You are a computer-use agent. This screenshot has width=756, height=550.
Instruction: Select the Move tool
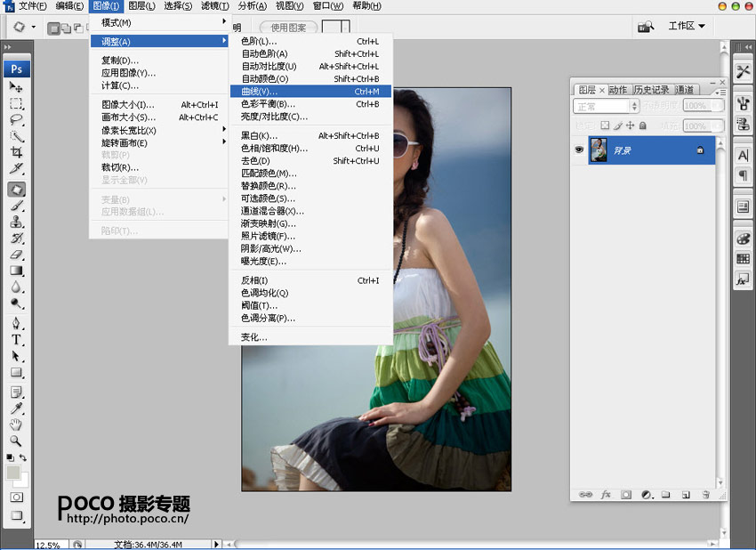point(16,87)
